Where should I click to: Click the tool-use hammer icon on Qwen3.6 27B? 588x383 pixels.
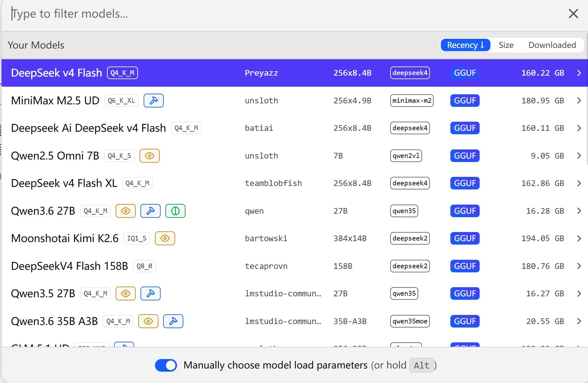coord(151,211)
